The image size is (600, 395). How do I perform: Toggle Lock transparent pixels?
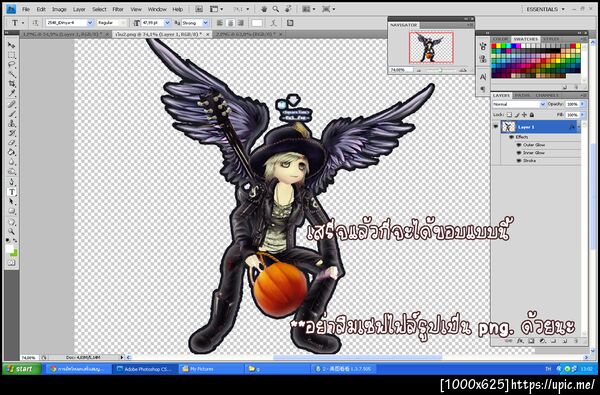point(509,114)
